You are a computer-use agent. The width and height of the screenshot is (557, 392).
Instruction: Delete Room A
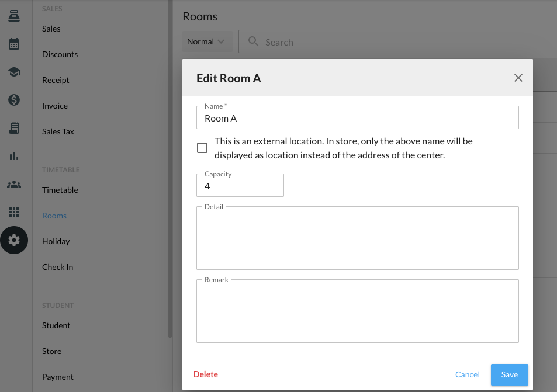pos(206,374)
